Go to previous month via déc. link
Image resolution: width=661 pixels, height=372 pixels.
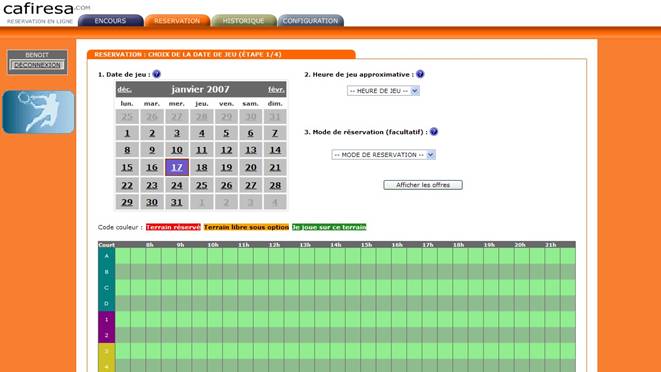(124, 89)
